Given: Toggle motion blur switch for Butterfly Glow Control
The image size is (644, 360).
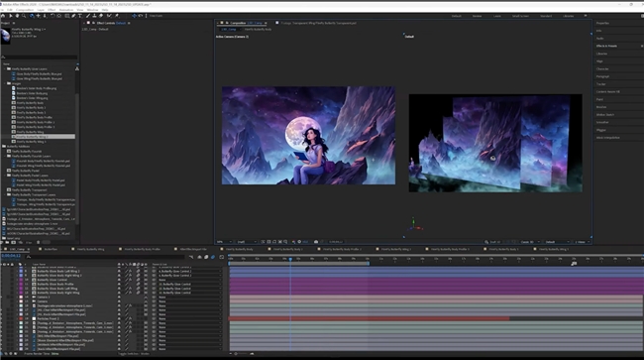Looking at the screenshot, I should [x=138, y=280].
